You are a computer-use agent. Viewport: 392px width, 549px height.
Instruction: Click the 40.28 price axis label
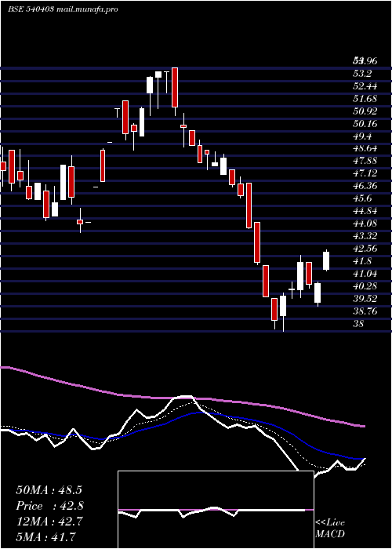click(x=365, y=286)
